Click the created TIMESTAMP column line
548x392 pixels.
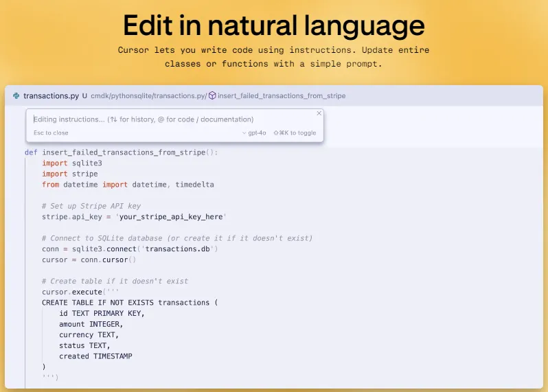coord(95,356)
